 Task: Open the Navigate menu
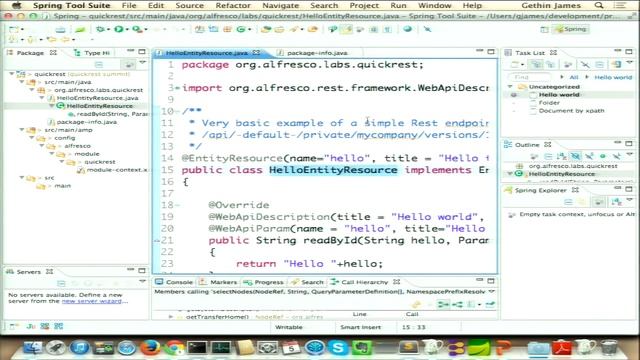tap(280, 5)
